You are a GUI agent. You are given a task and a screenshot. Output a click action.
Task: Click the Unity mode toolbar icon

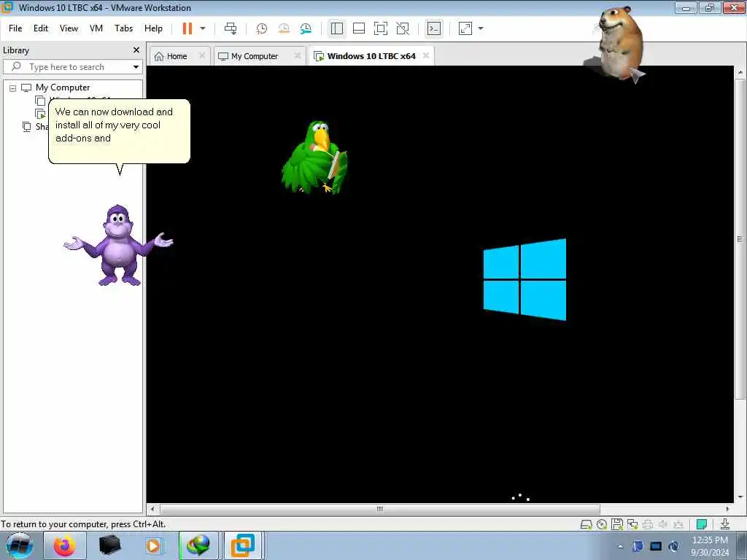[x=403, y=28]
